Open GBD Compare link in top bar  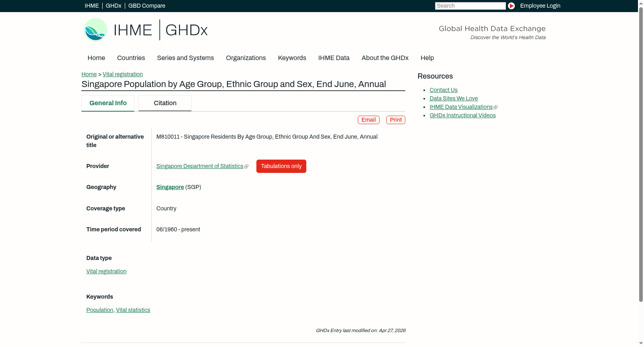tap(147, 6)
